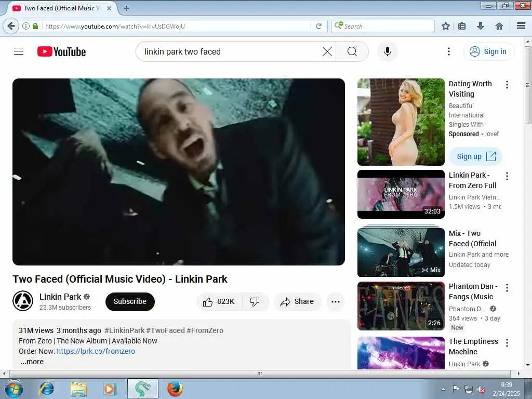Open Mix - Two Faced (Official title
The image size is (532, 399).
pos(473,238)
